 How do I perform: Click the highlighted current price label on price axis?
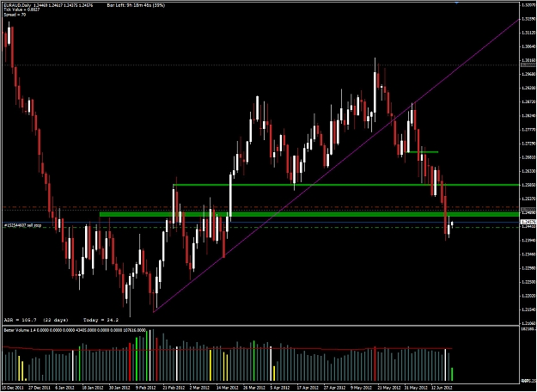(x=528, y=222)
